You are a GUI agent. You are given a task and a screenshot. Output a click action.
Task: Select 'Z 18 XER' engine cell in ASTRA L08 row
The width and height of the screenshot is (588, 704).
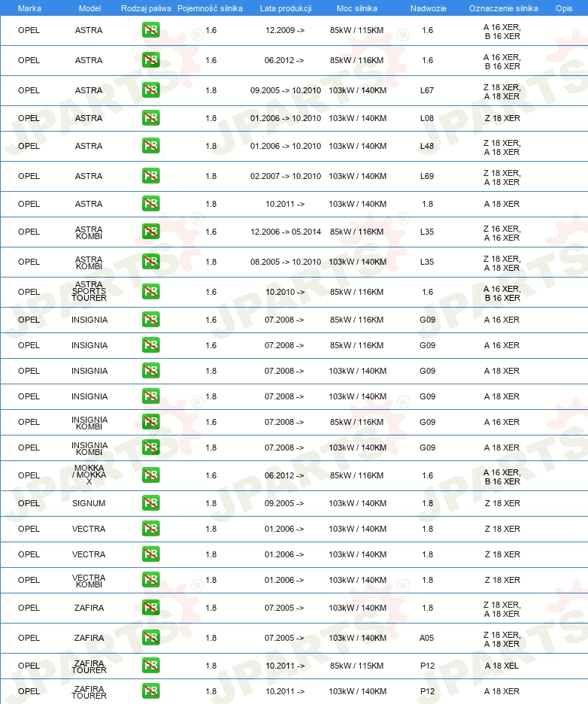pos(502,118)
